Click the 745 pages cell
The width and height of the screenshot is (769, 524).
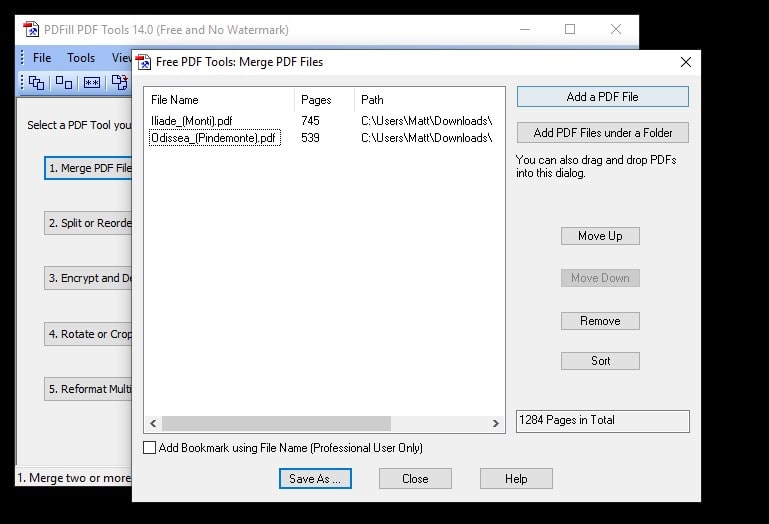310,121
